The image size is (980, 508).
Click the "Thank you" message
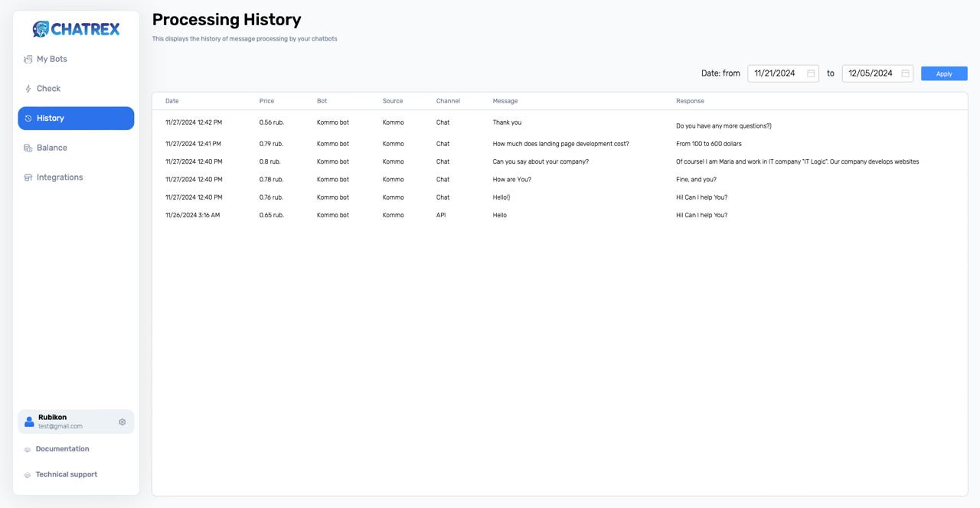coord(507,122)
